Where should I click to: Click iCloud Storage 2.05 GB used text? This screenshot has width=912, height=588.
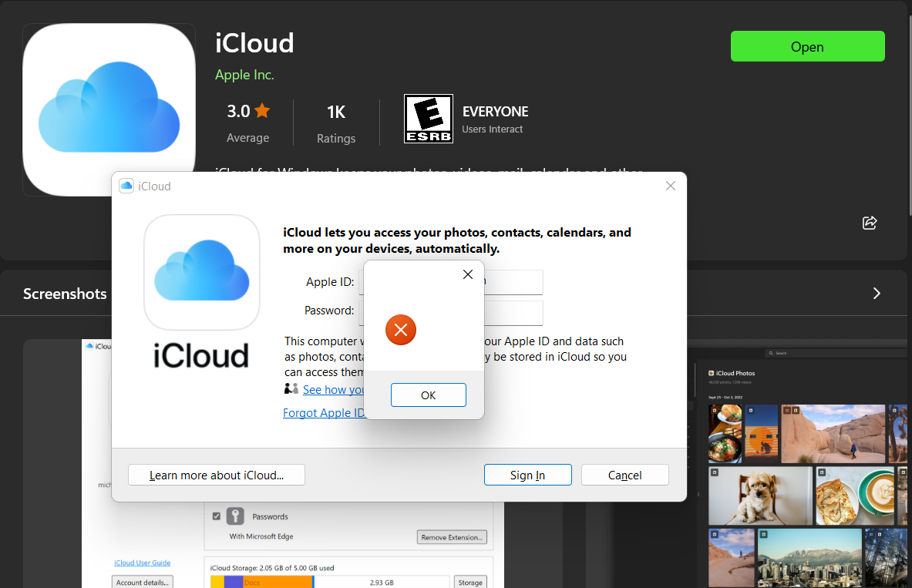tap(271, 568)
